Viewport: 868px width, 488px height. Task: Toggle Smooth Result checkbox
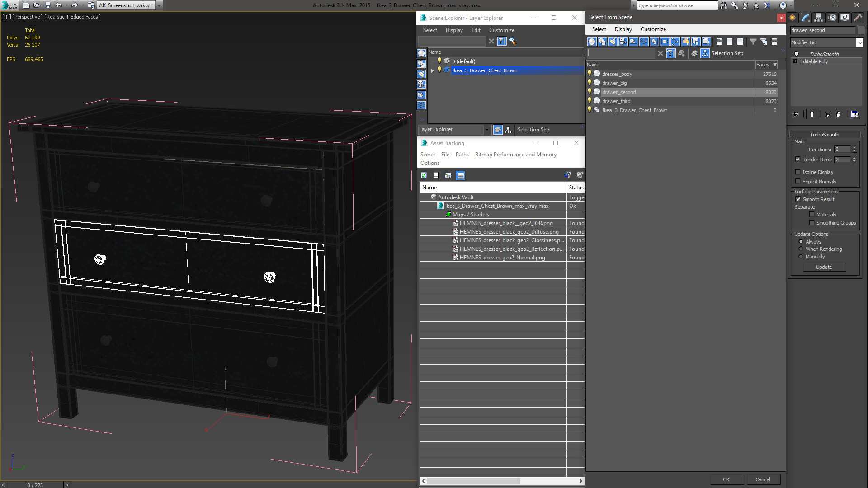[798, 199]
